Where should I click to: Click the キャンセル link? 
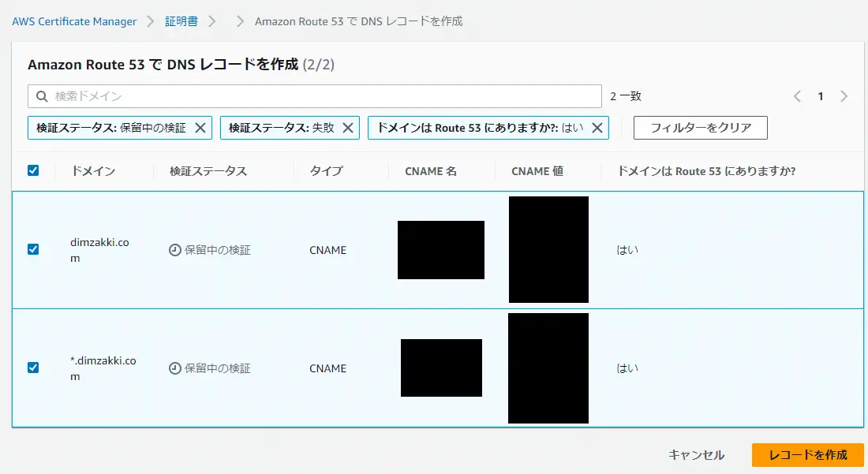(696, 455)
